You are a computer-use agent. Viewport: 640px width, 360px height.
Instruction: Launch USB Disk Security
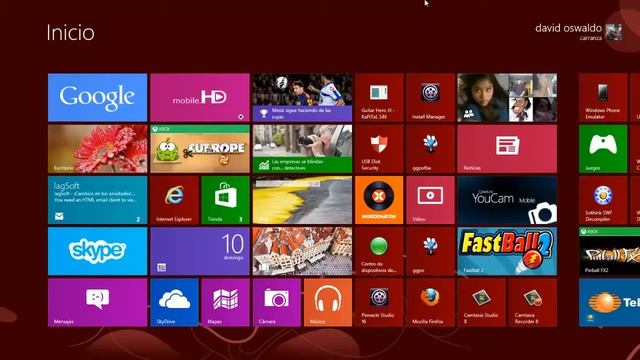click(x=379, y=149)
